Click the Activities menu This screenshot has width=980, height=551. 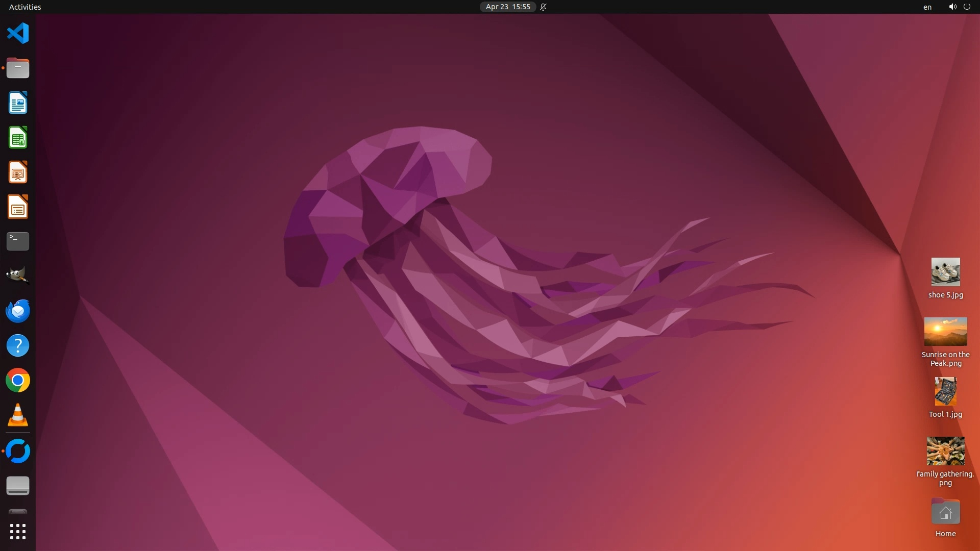[x=25, y=7]
